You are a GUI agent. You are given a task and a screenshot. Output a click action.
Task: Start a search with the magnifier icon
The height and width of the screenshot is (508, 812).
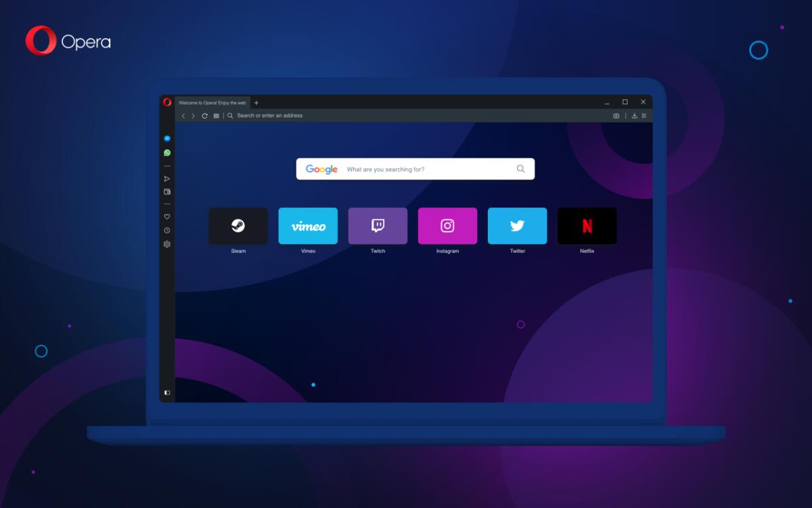(520, 169)
